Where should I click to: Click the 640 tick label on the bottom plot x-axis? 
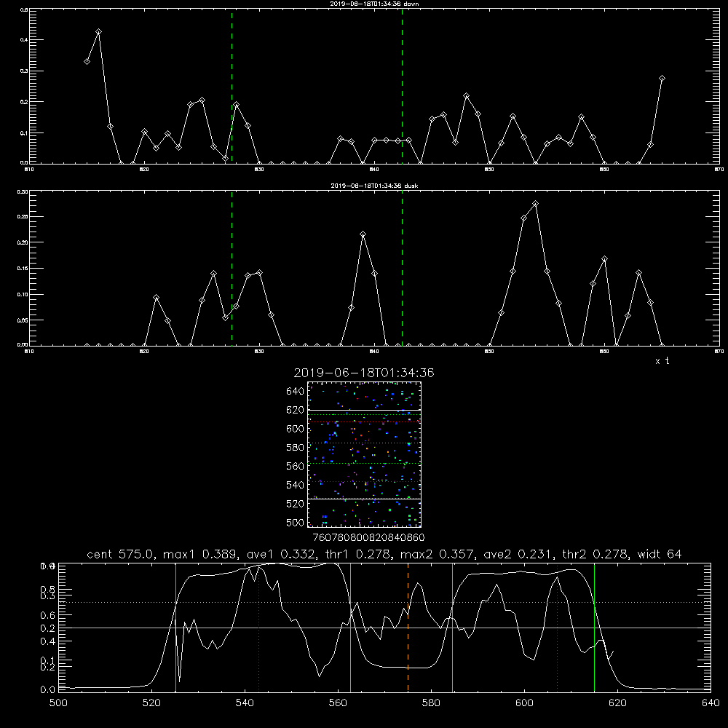pos(711,703)
